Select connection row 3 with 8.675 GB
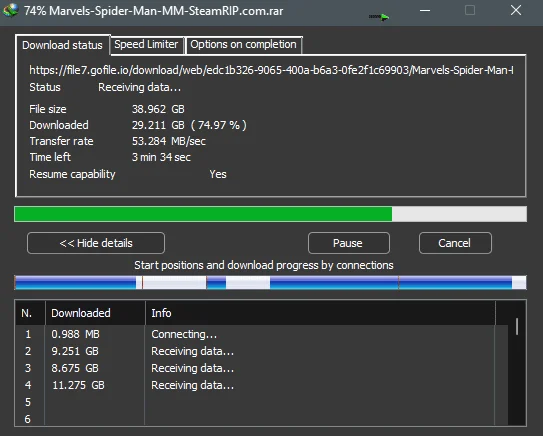 click(x=261, y=368)
